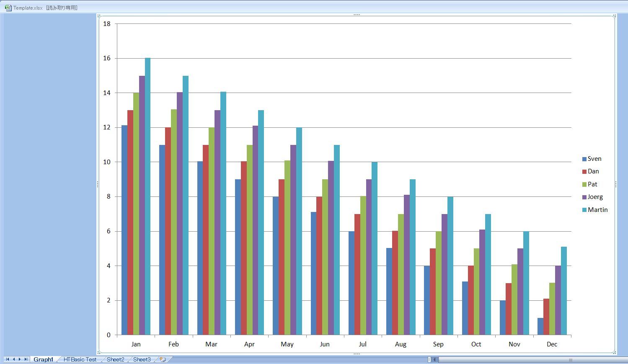
Task: Click the first sheet navigation arrow
Action: point(7,359)
